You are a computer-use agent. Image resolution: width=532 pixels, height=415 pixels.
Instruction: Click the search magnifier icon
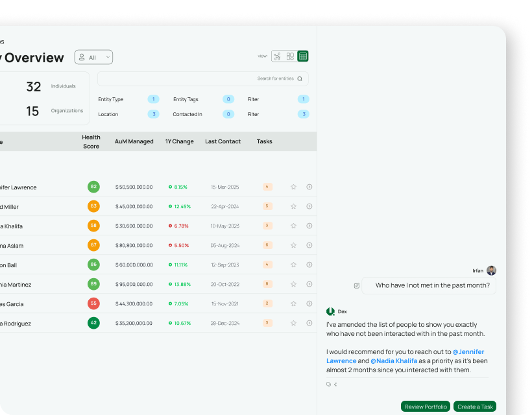point(300,78)
